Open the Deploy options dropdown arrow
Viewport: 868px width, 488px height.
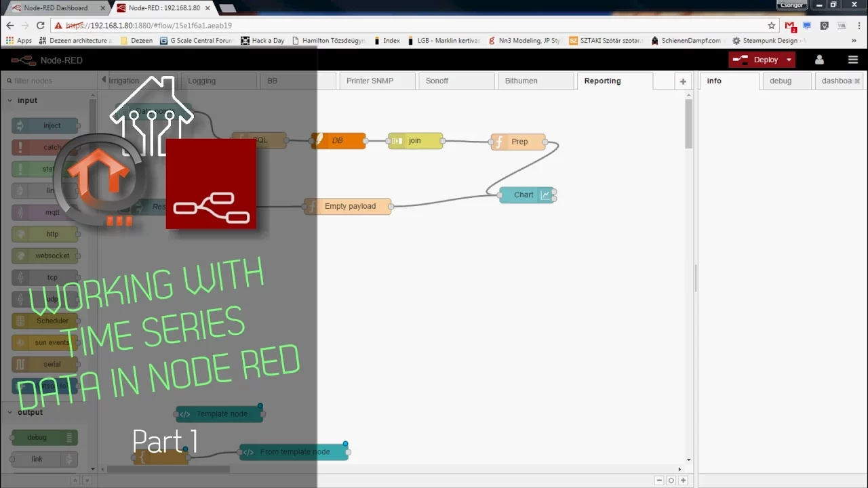click(789, 60)
